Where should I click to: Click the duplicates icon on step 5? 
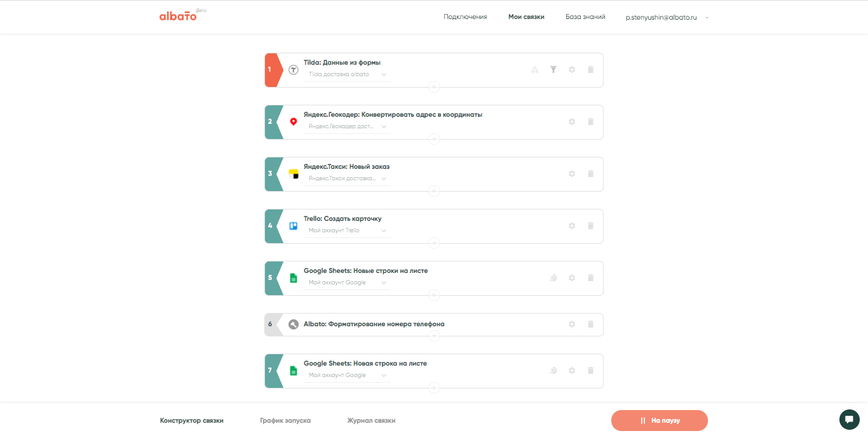pyautogui.click(x=553, y=278)
